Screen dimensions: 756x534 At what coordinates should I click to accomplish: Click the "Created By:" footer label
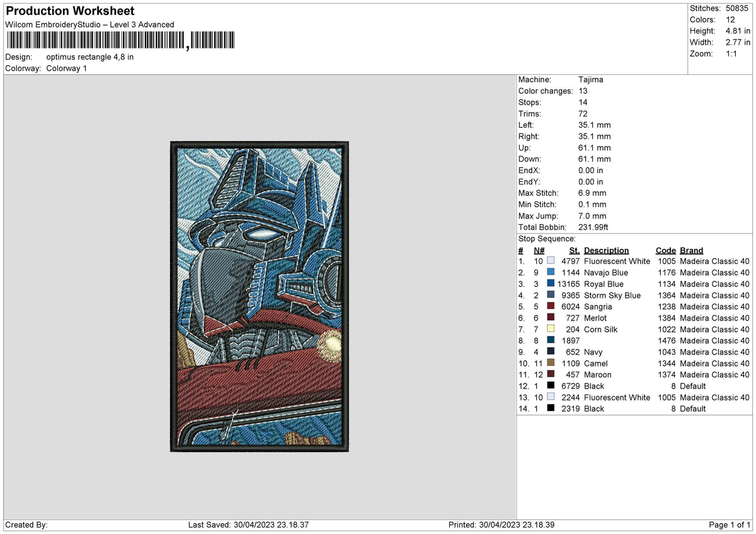(x=26, y=525)
